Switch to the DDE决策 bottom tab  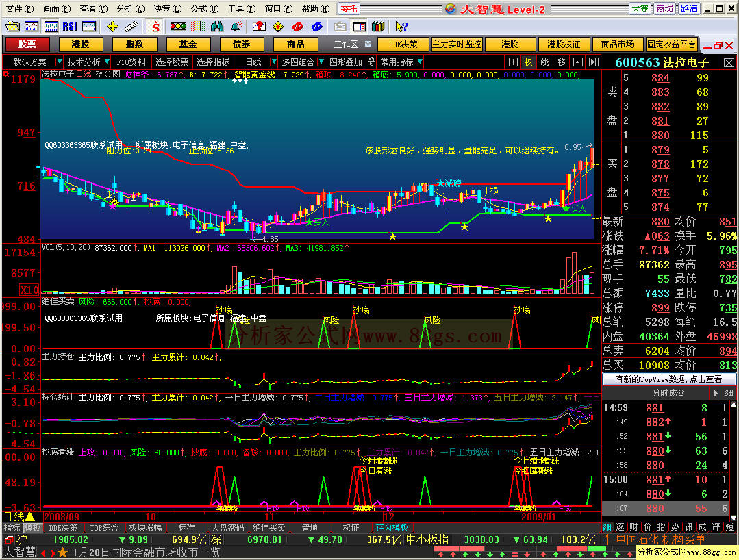63,528
